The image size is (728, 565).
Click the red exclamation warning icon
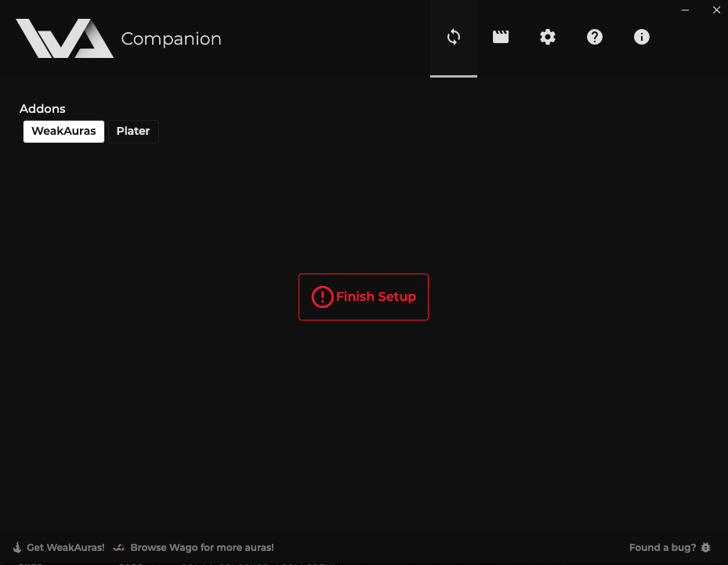coord(322,297)
